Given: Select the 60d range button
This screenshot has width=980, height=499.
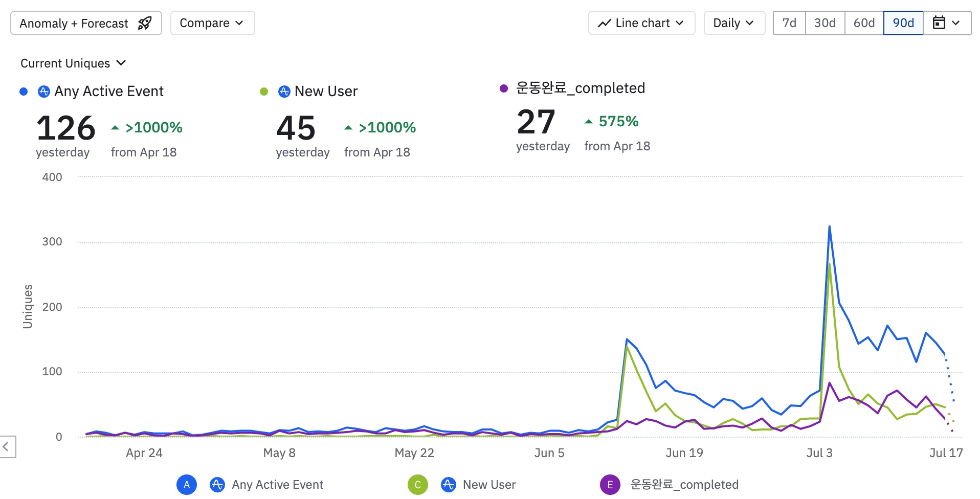Looking at the screenshot, I should click(x=864, y=23).
